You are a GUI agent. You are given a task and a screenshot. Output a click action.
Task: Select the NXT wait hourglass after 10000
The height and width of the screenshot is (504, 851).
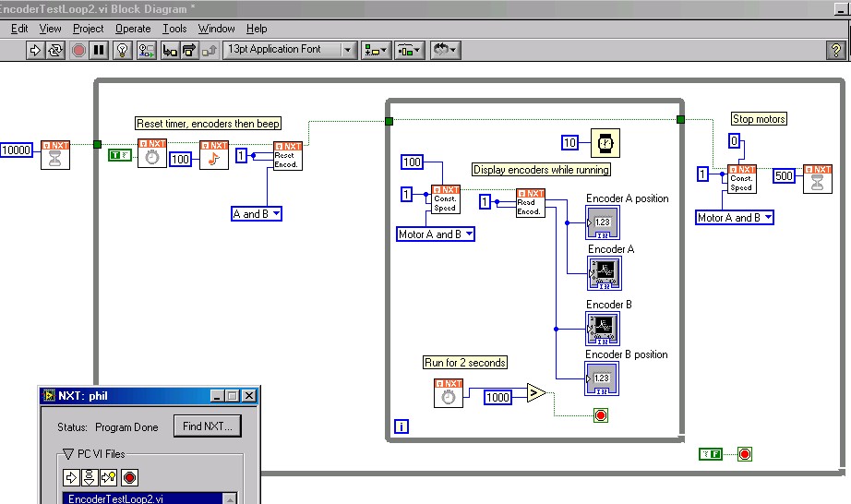(55, 155)
